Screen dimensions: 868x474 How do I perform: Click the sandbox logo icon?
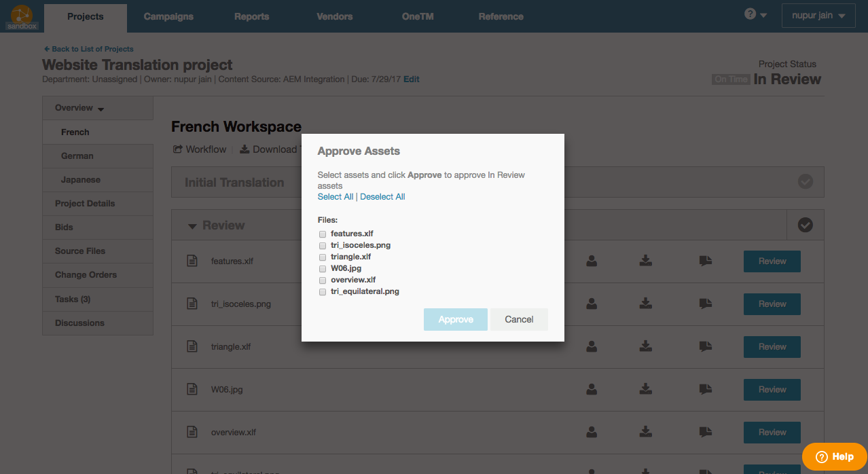coord(22,16)
